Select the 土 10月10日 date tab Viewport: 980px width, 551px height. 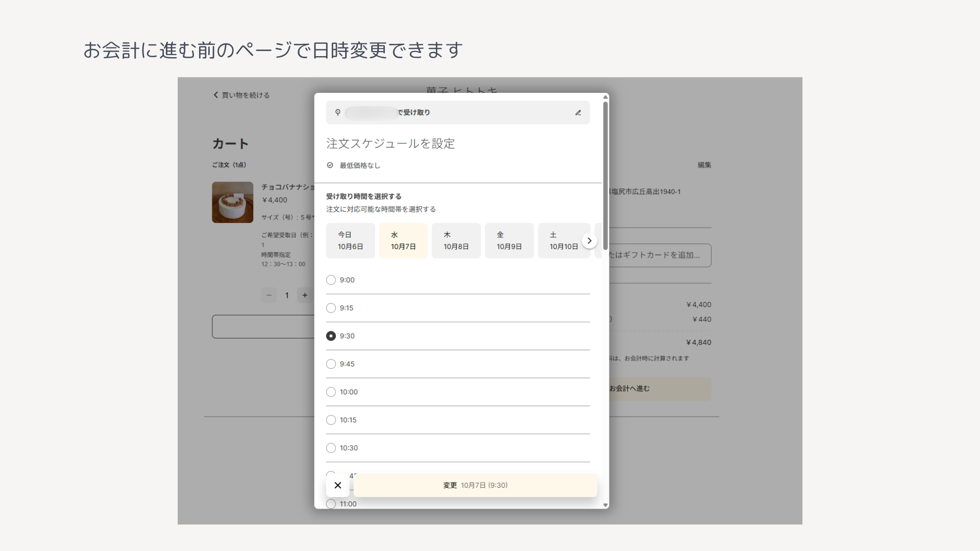tap(563, 241)
